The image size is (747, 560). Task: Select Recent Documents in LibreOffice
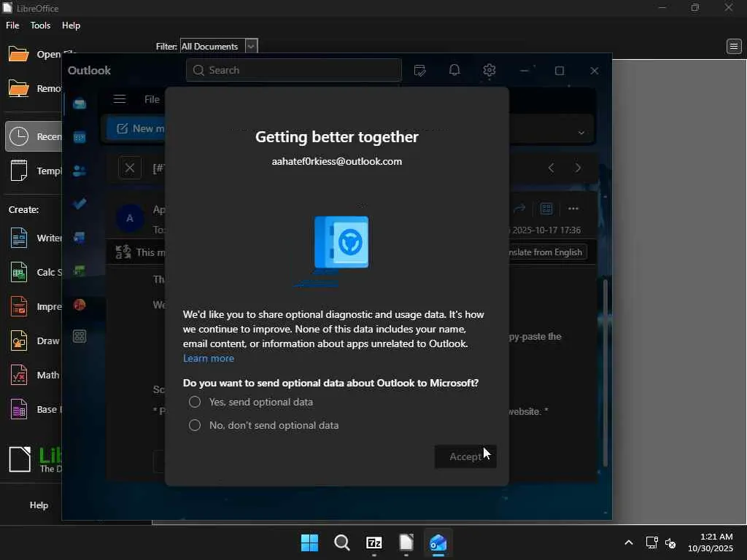pyautogui.click(x=34, y=136)
